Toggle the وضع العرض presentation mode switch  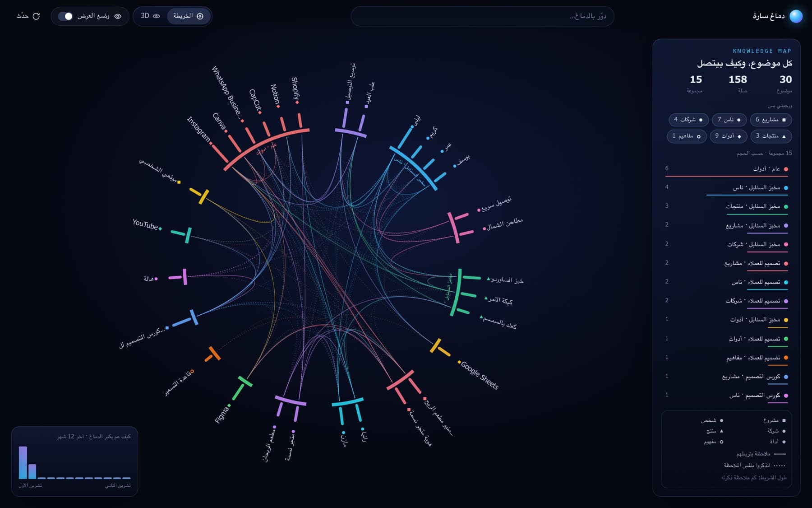(65, 16)
